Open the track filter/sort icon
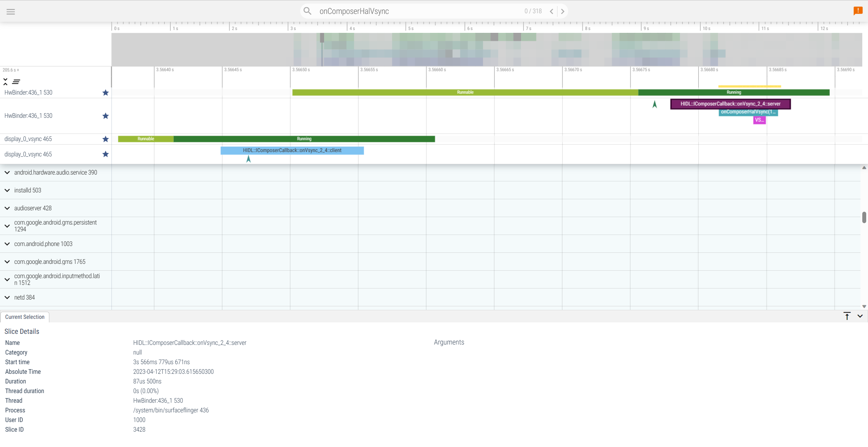This screenshot has height=447, width=868. [x=16, y=82]
